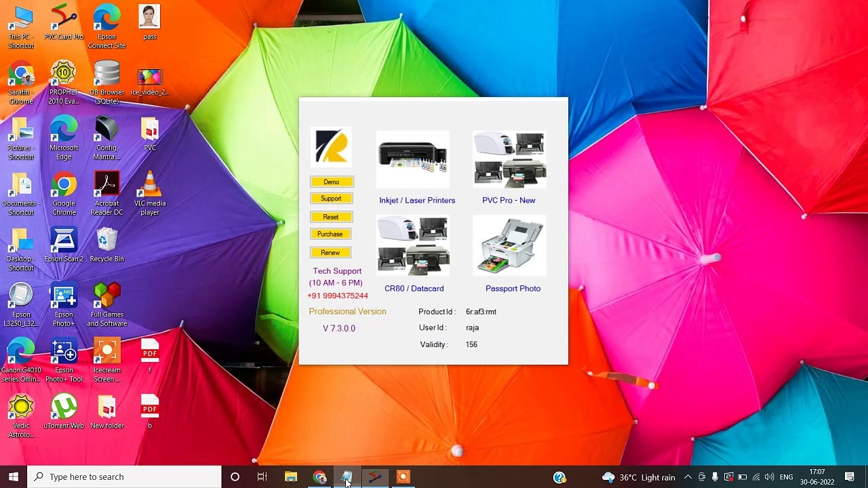Launch the PVC Pro - New module

509,159
